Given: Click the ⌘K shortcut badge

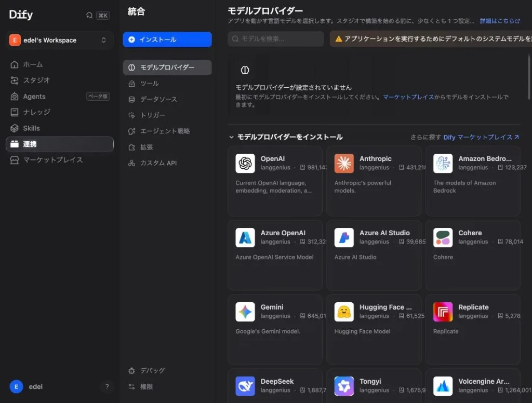Looking at the screenshot, I should click(x=103, y=15).
